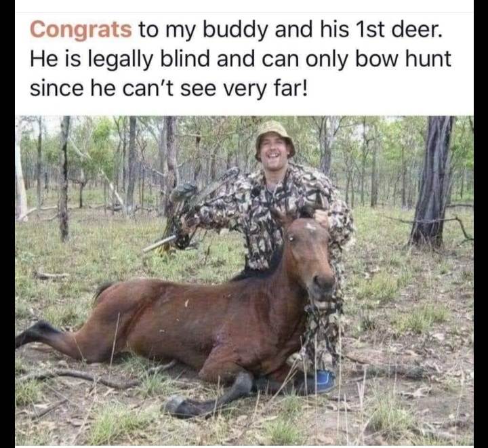This screenshot has width=488, height=448.
Task: Open the hunter photo attached to the post
Action: tap(244, 281)
